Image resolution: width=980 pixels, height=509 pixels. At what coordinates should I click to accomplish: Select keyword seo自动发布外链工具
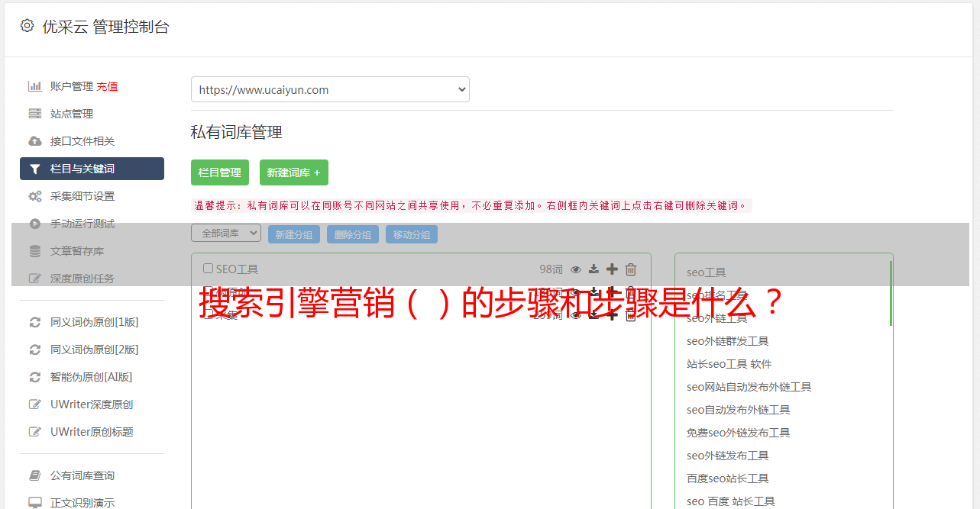(x=739, y=410)
